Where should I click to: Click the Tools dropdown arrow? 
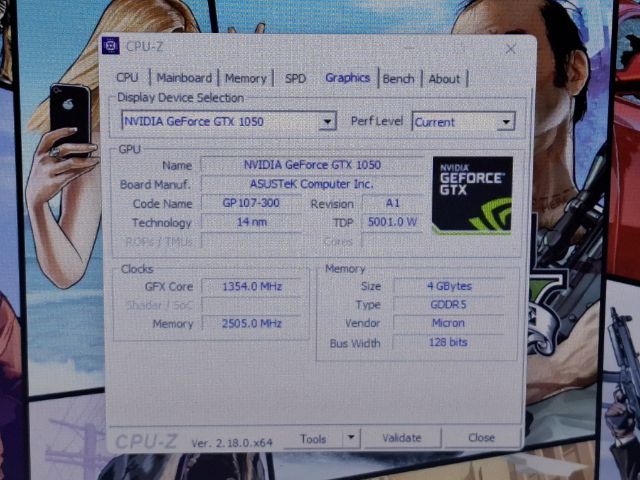pos(351,438)
